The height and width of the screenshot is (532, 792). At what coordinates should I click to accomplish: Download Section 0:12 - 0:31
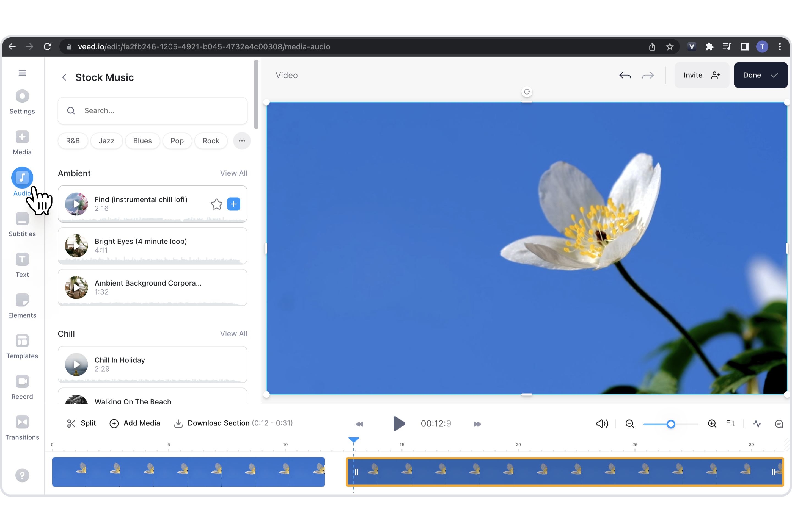tap(233, 423)
